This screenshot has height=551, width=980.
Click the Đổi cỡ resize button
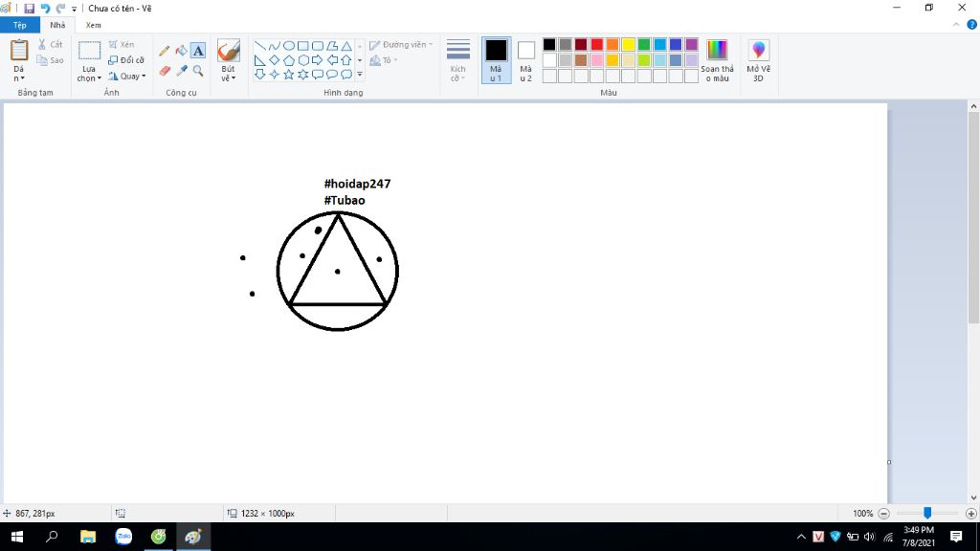pos(127,60)
